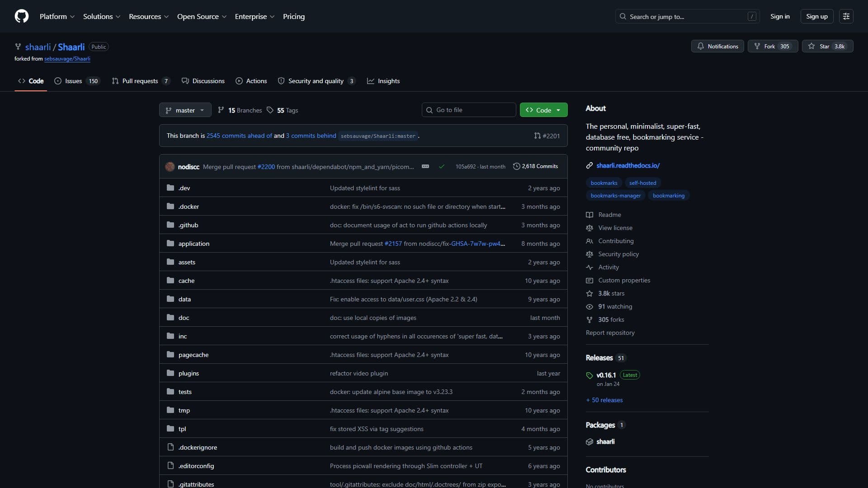868x488 pixels.
Task: Click the forks icon in About
Action: click(590, 319)
